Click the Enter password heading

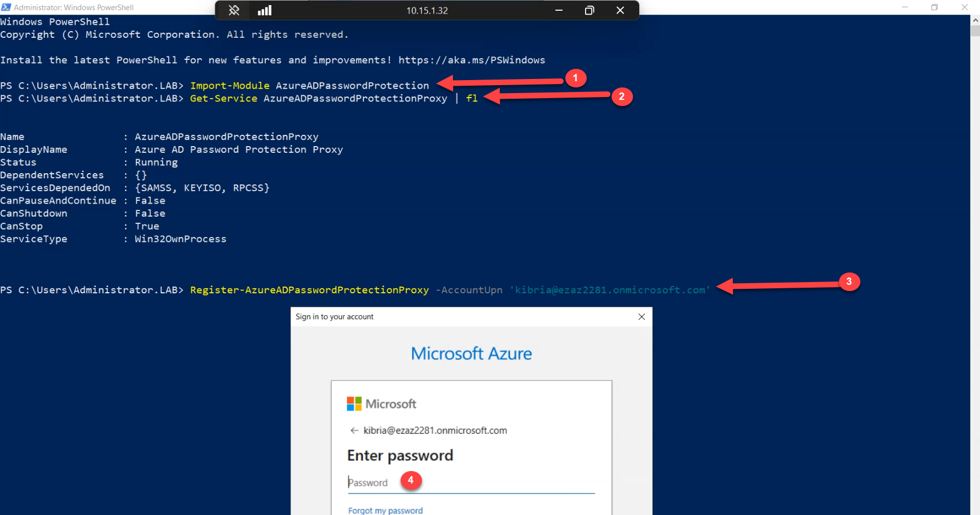coord(400,455)
